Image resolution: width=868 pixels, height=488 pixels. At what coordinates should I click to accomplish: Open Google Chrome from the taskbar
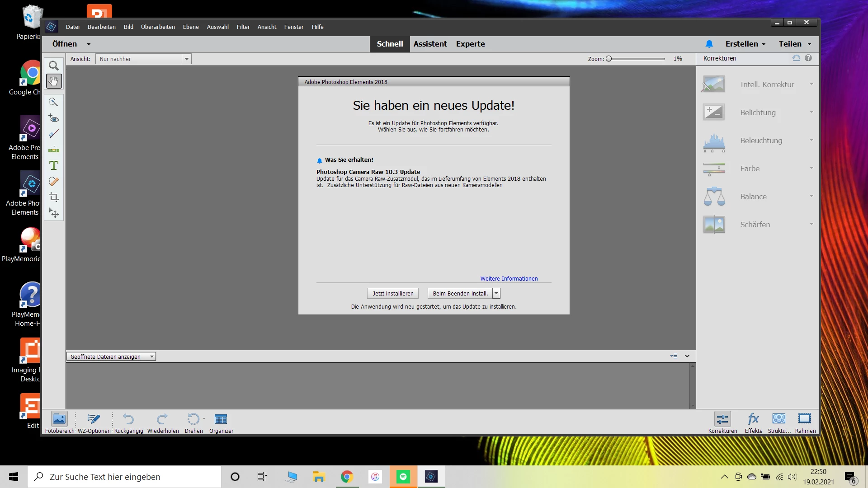(347, 477)
